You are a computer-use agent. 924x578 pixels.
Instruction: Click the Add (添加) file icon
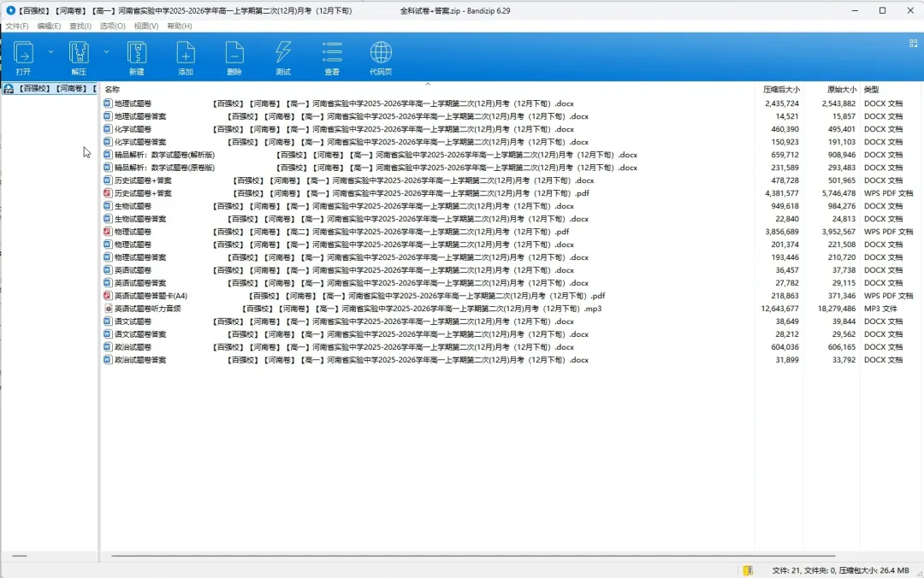coord(186,58)
